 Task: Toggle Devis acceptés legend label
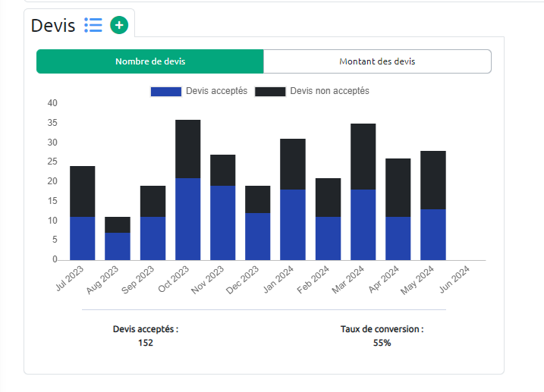215,91
